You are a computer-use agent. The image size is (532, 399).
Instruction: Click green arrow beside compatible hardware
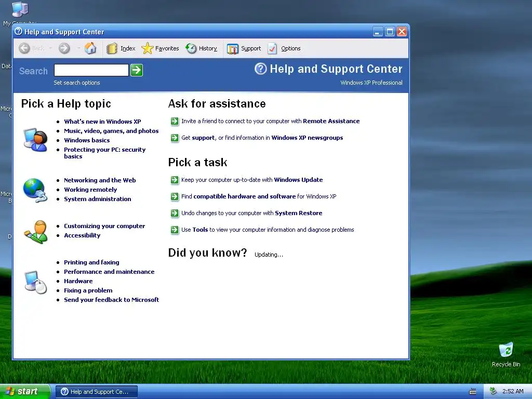click(175, 196)
